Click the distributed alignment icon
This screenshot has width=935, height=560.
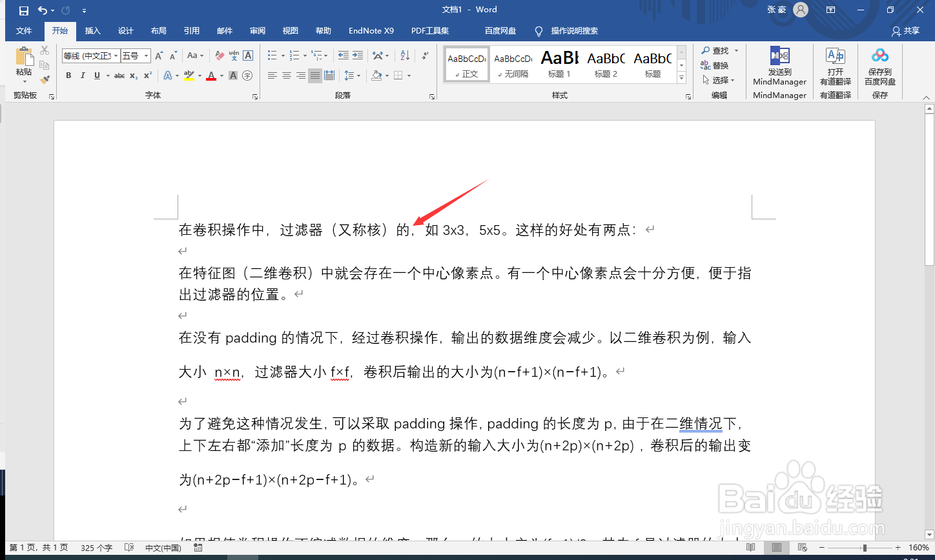[x=329, y=75]
